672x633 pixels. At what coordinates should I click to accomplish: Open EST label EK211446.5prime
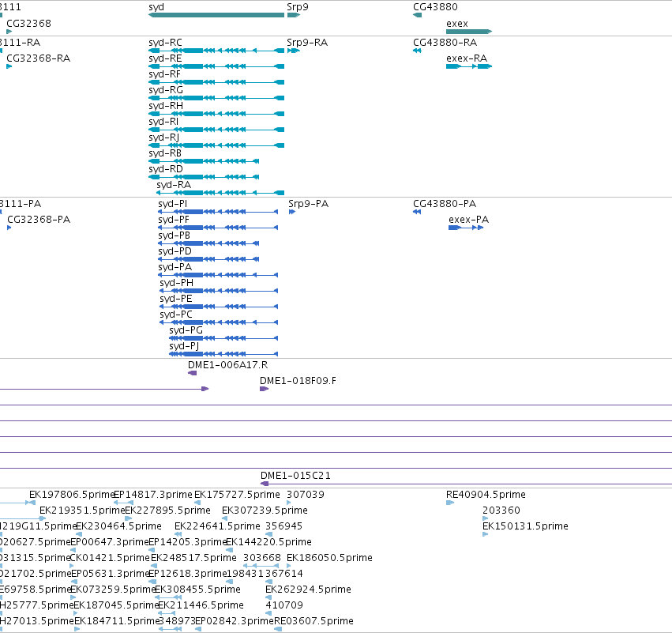click(x=201, y=605)
